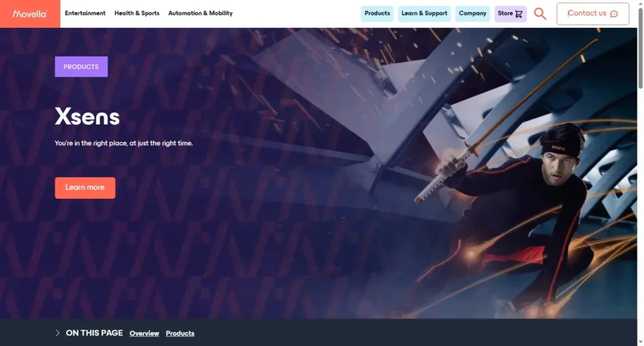Expand the ON THIS PAGE chevron
The height and width of the screenshot is (346, 644).
(57, 333)
